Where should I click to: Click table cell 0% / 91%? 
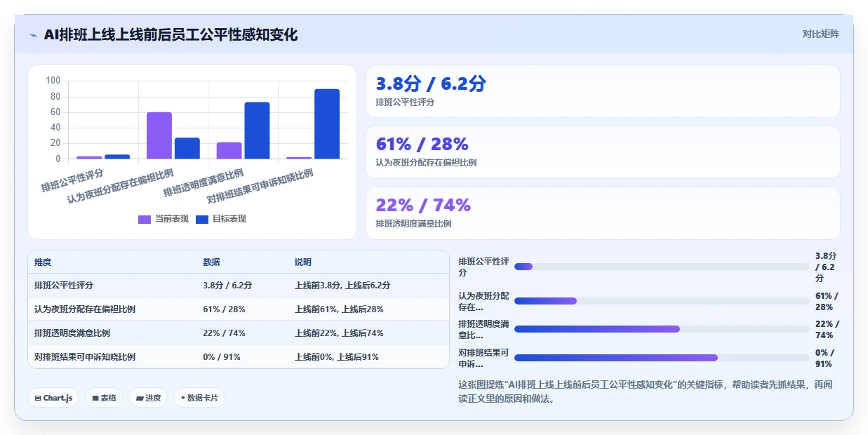(222, 357)
